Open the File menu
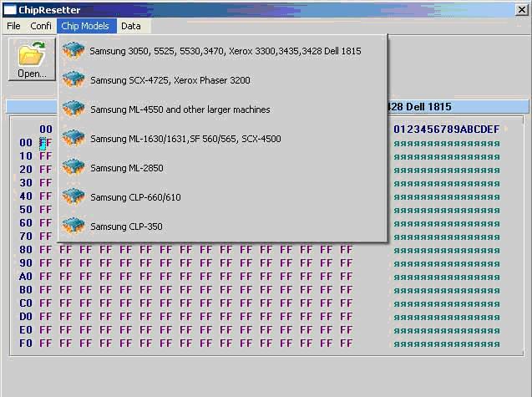The height and width of the screenshot is (397, 532). (13, 26)
